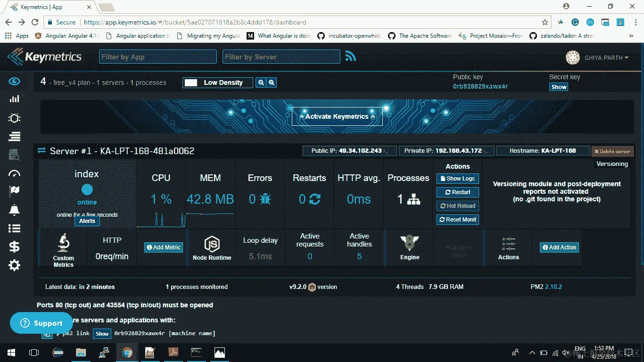Click the Keymetrics logo

(x=44, y=57)
